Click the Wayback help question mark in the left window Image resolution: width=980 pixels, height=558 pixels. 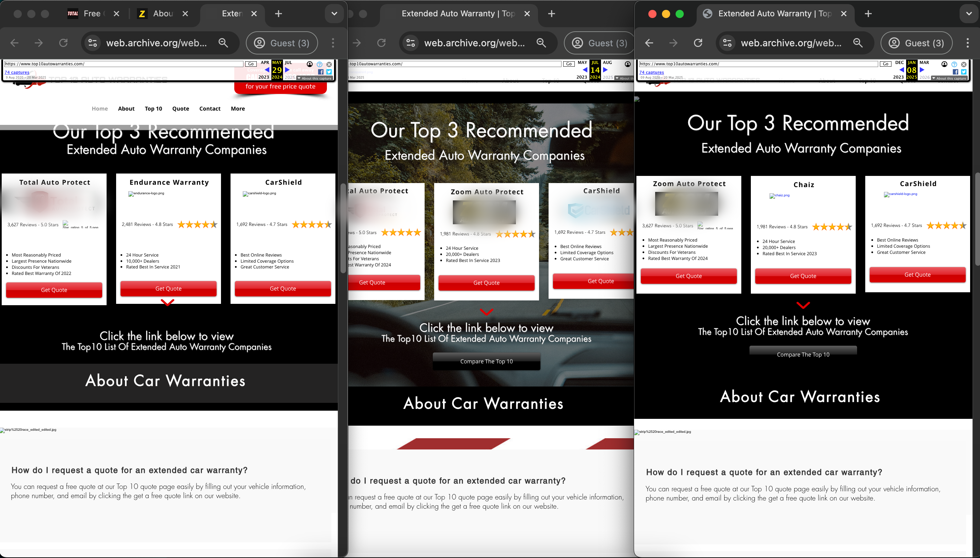[319, 64]
